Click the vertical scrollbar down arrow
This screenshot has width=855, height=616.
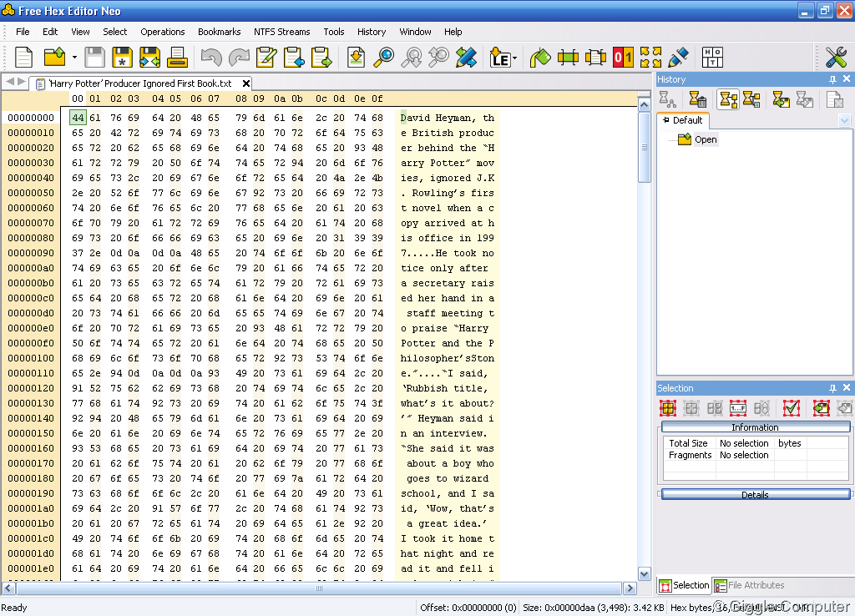(x=644, y=574)
